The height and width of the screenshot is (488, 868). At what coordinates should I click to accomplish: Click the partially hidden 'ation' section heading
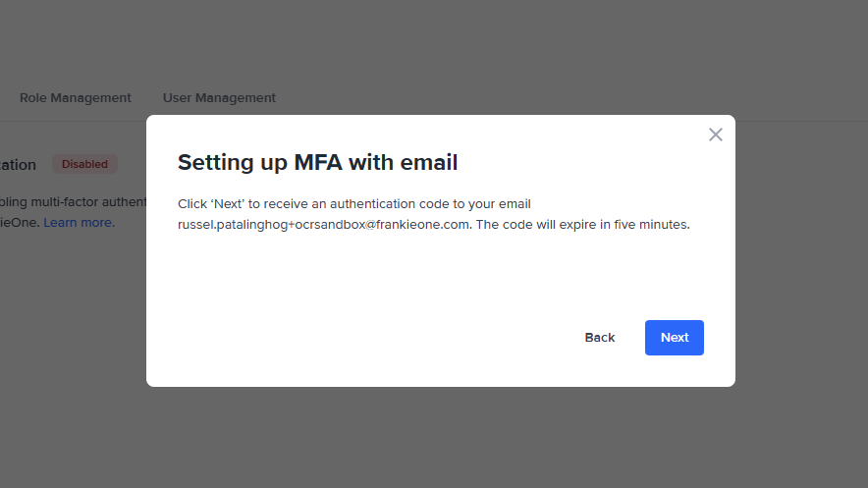pos(20,165)
